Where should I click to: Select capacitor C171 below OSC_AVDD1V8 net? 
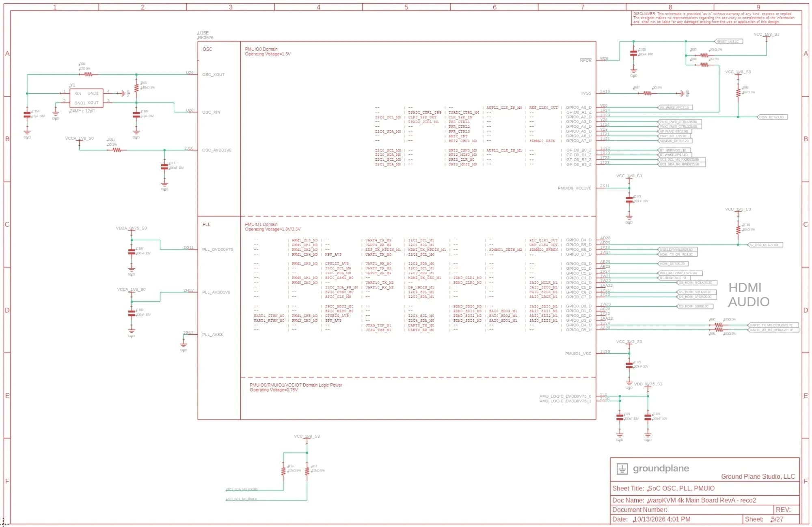[x=164, y=166]
